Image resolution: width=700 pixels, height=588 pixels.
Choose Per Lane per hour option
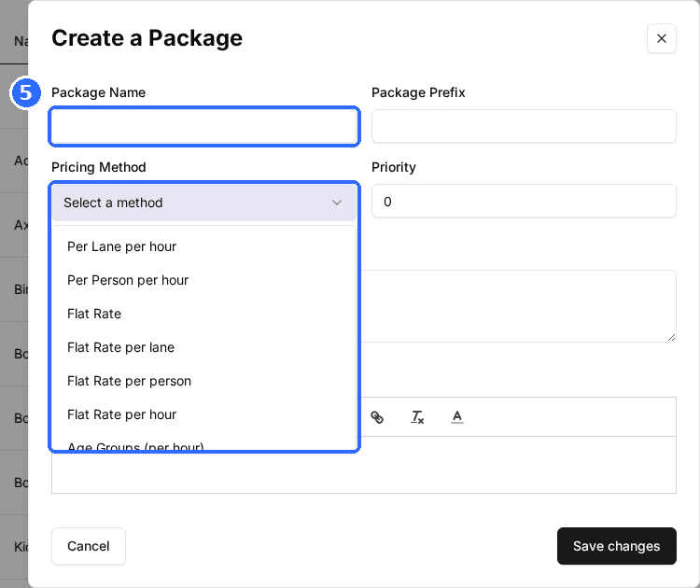coord(204,246)
